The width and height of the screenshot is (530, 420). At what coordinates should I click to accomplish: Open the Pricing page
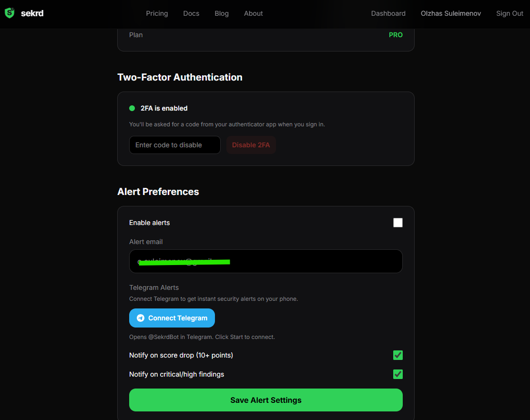click(157, 13)
